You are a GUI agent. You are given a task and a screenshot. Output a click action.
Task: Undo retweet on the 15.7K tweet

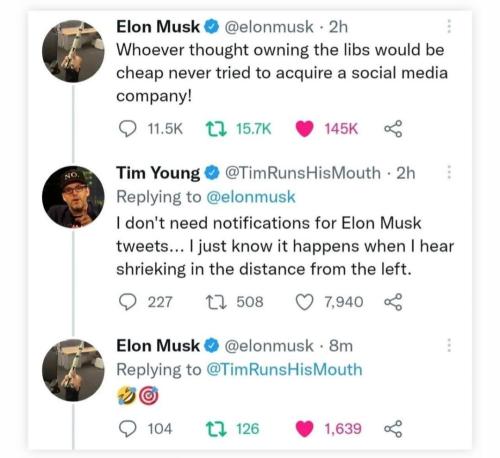(x=216, y=129)
